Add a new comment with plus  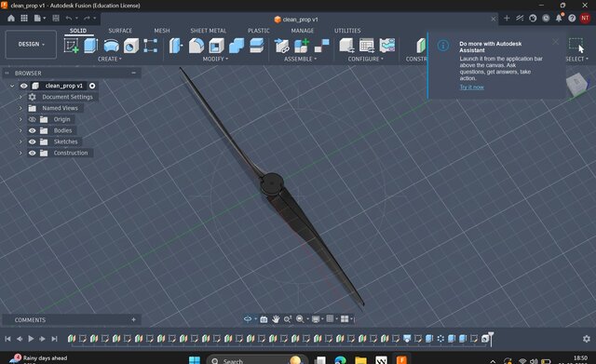[133, 320]
